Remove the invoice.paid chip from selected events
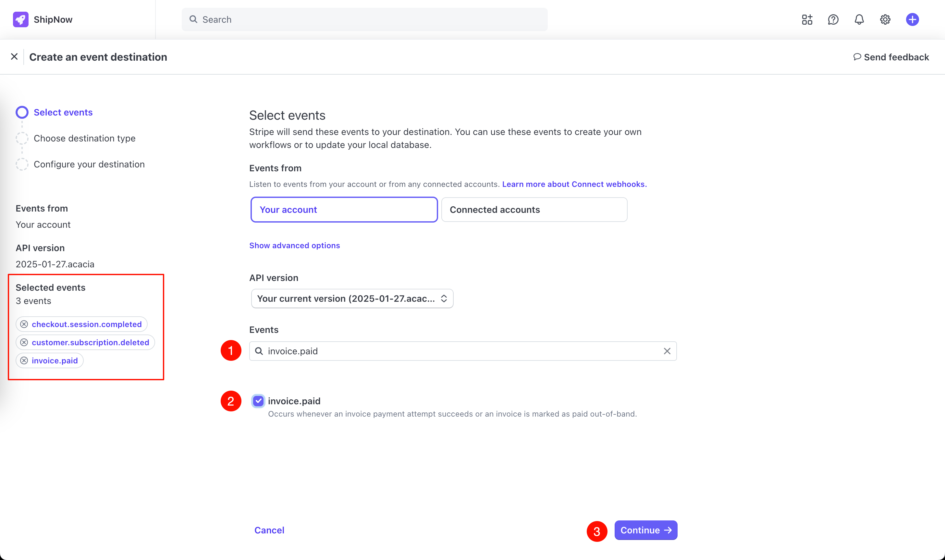 [x=24, y=360]
